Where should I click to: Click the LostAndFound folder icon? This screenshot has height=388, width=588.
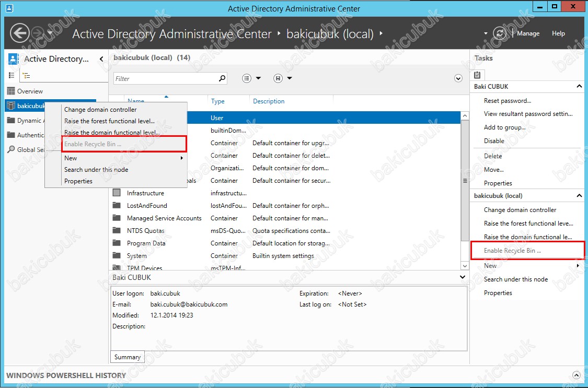point(117,205)
